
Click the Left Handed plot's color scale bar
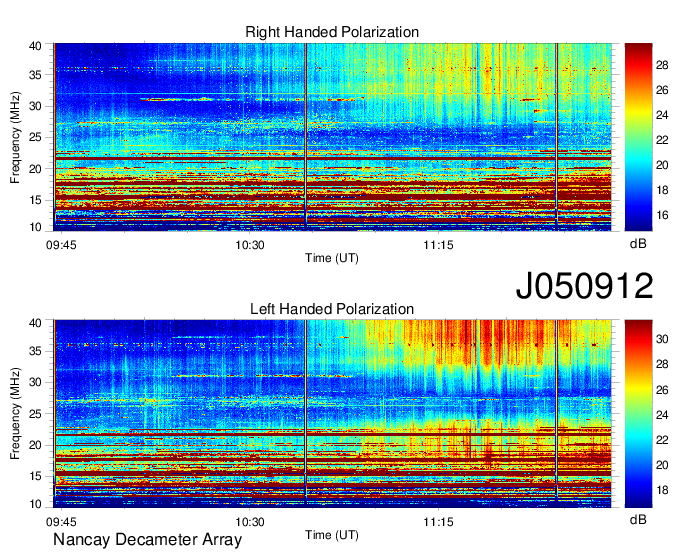[x=638, y=413]
